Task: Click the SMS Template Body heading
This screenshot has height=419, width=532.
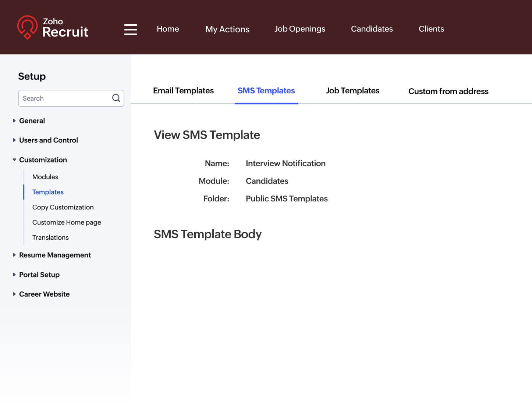Action: 208,234
